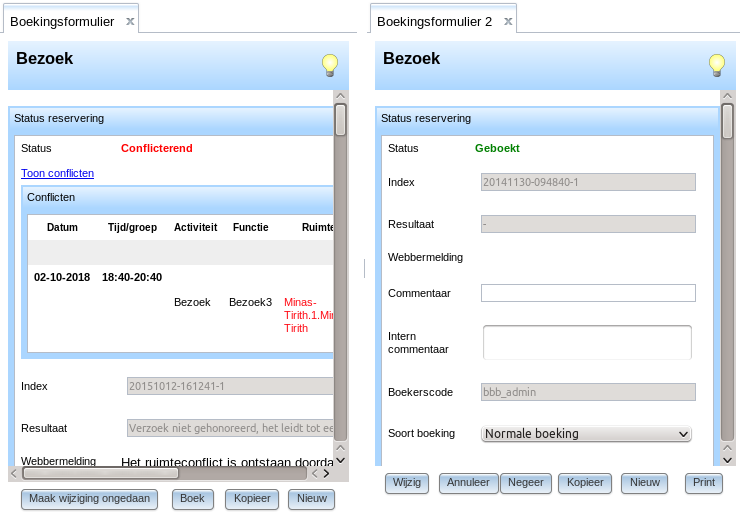
Task: Click left form horizontal scrollbar left arrow
Action: [x=14, y=474]
